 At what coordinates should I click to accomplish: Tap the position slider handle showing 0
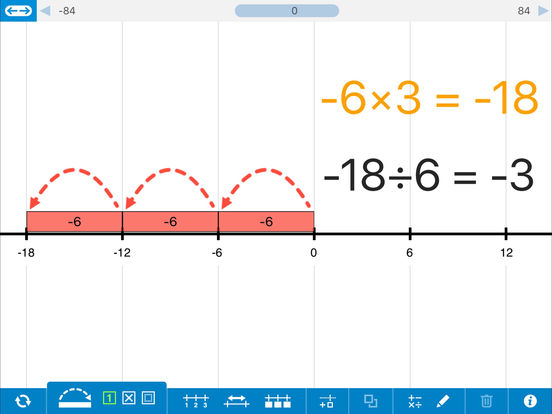(x=287, y=11)
